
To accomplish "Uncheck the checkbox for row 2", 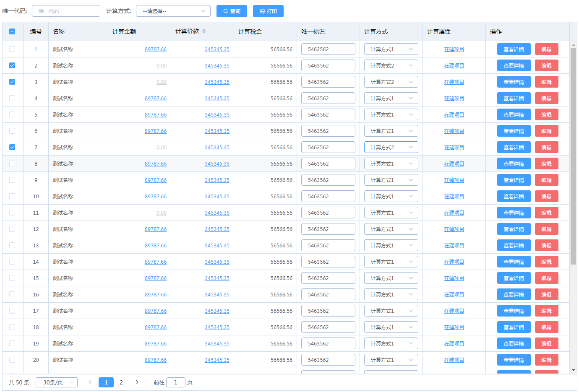I will (12, 65).
